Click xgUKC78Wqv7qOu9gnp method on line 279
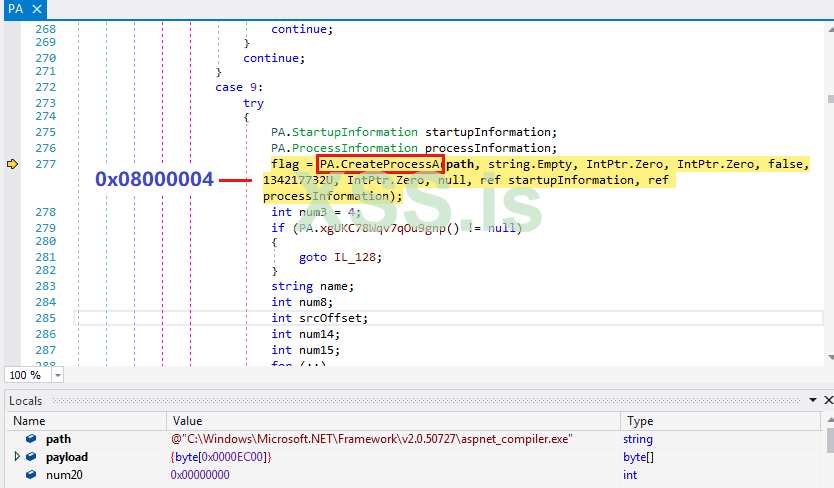This screenshot has height=488, width=834. 382,228
